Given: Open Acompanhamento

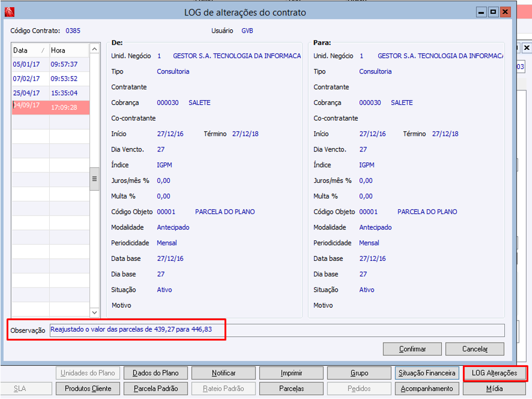Looking at the screenshot, I should (427, 389).
